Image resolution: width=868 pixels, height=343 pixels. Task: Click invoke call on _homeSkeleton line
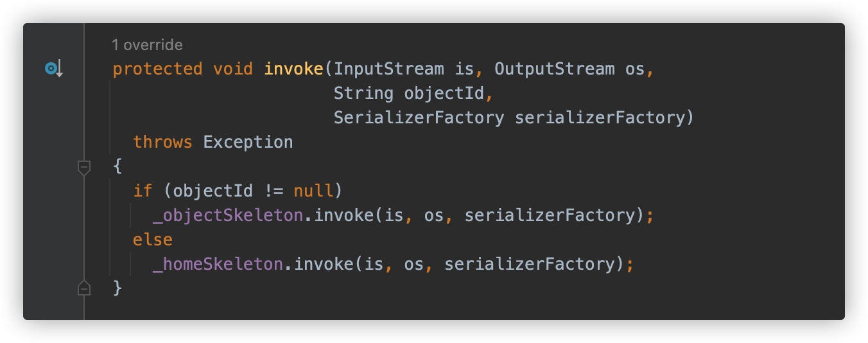(324, 264)
